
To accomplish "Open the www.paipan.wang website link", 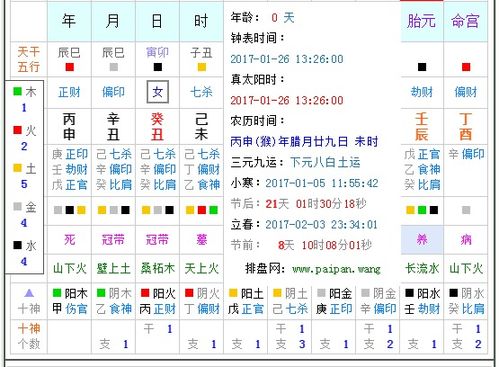I will coord(336,269).
